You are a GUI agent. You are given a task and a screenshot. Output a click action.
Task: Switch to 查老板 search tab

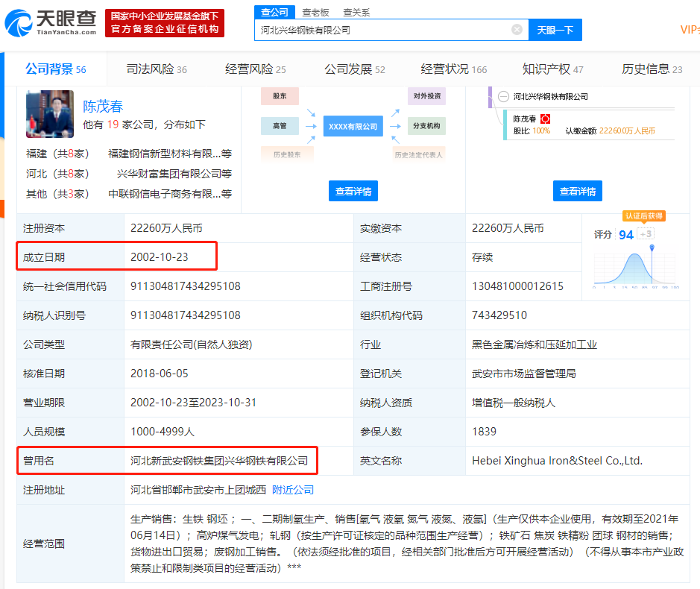[x=315, y=13]
